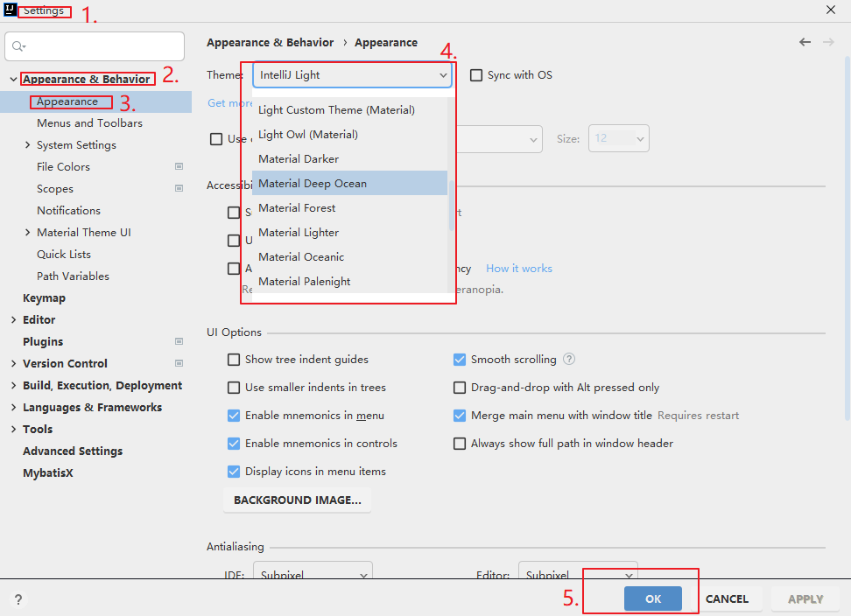Image resolution: width=851 pixels, height=616 pixels.
Task: Click the Appearance & Behavior breadcrumb
Action: tap(271, 42)
